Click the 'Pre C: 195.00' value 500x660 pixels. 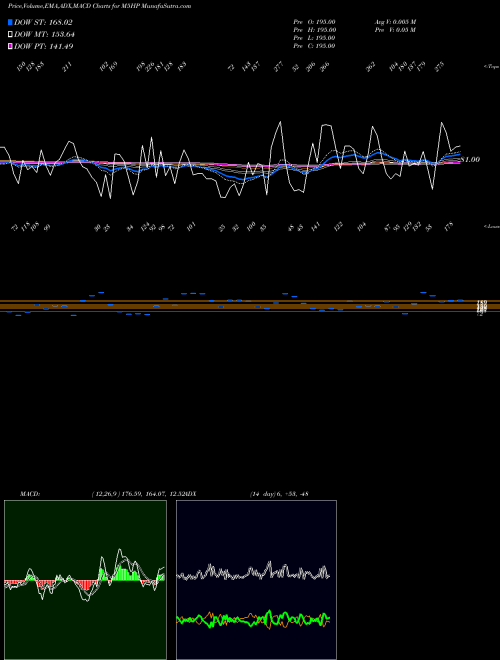click(314, 46)
